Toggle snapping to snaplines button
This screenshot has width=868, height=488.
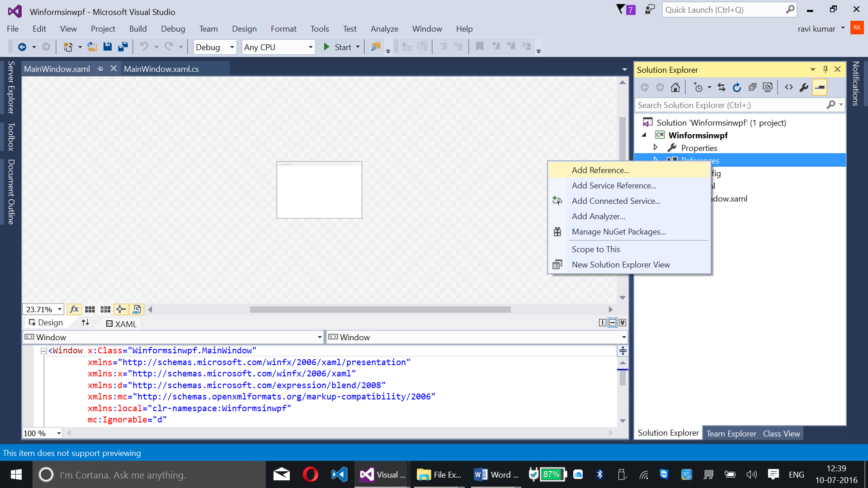pos(121,310)
